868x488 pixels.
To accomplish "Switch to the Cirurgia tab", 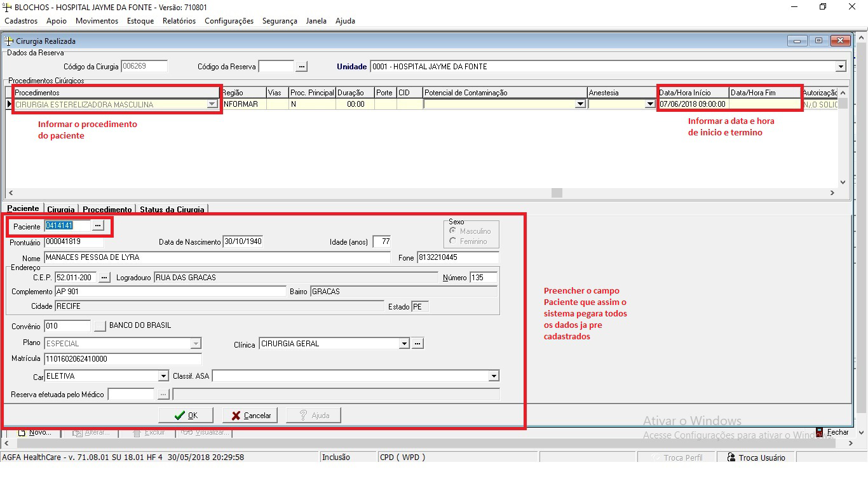I will coord(61,210).
